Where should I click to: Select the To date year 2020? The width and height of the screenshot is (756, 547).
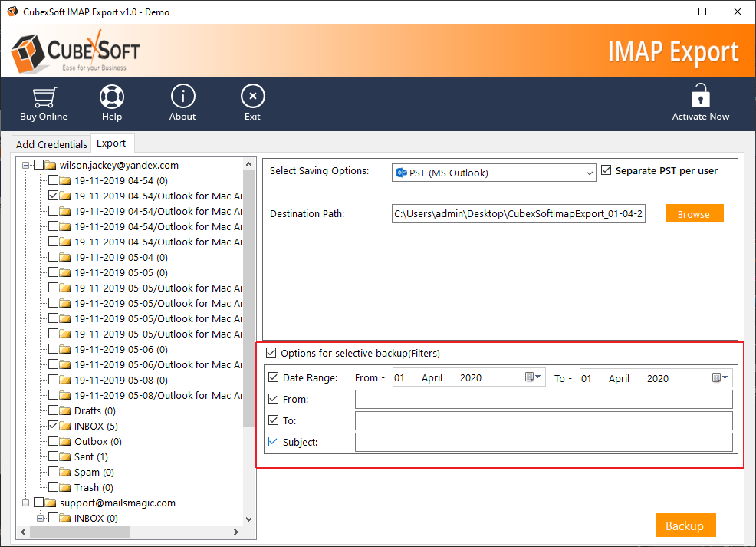point(658,378)
